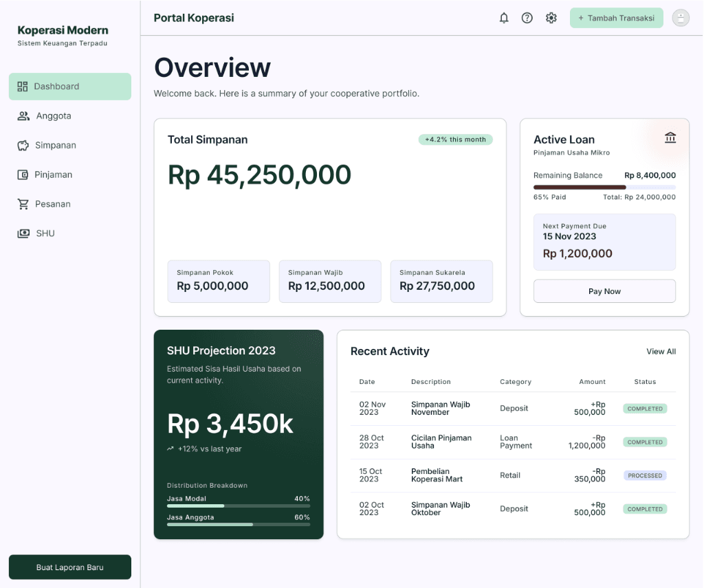The height and width of the screenshot is (588, 704).
Task: Click the Description column header
Action: click(430, 382)
